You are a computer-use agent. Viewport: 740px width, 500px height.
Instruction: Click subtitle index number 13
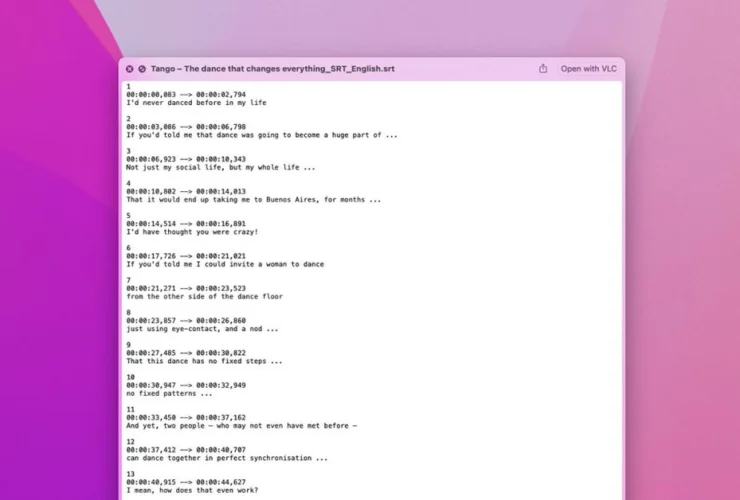[x=130, y=474]
